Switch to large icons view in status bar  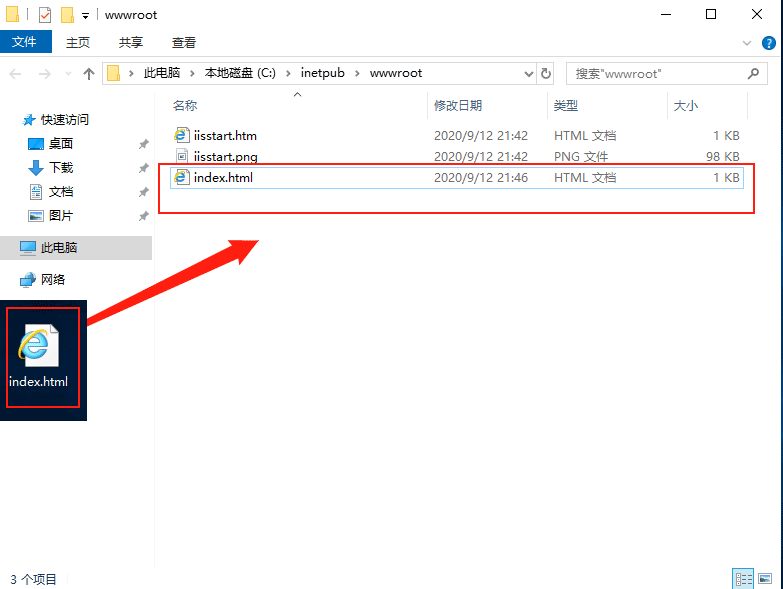765,579
